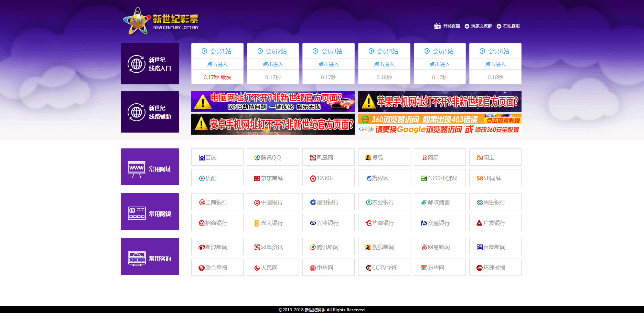Open the 在线客服 customer service link
Image resolution: width=644 pixels, height=313 pixels.
512,25
